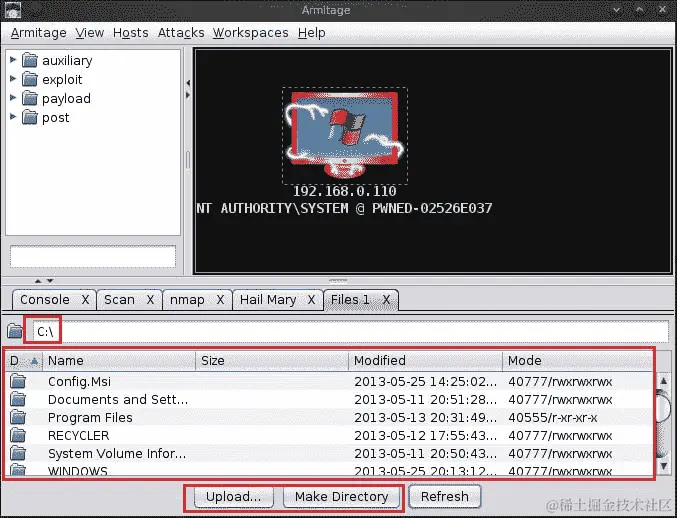Select the exploit folder icon
677x518 pixels.
[29, 79]
